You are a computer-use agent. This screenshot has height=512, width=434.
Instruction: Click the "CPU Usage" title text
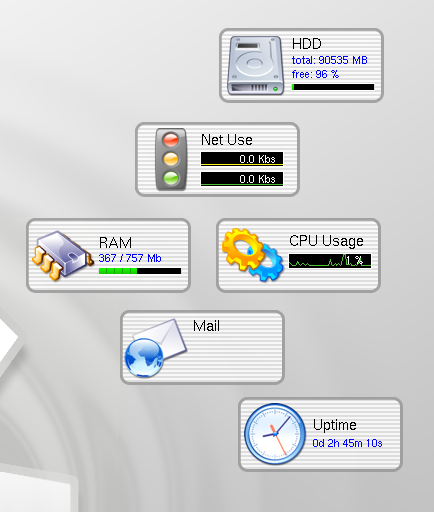326,241
